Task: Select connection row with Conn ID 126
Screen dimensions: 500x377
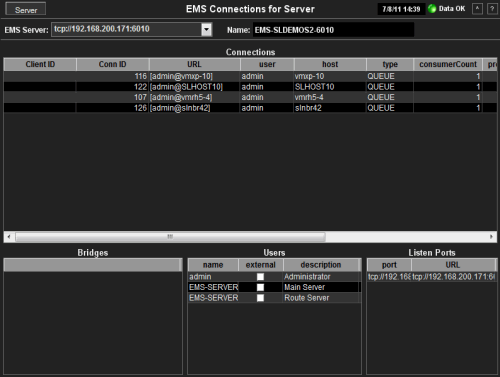Action: 250,108
